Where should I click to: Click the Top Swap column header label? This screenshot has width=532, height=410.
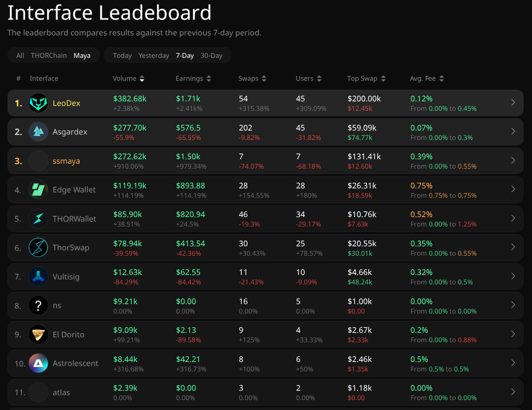[362, 78]
